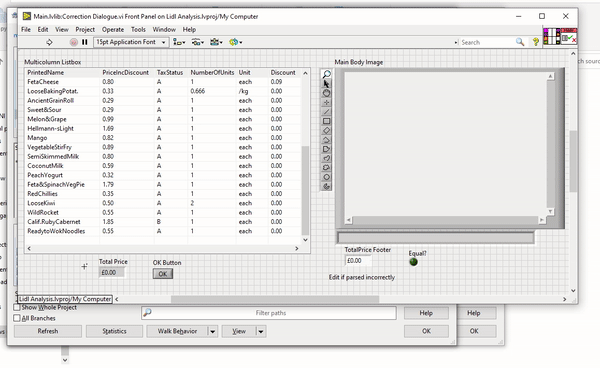Select the Freehand Line ROI tool
The image size is (600, 368).
[x=326, y=158]
